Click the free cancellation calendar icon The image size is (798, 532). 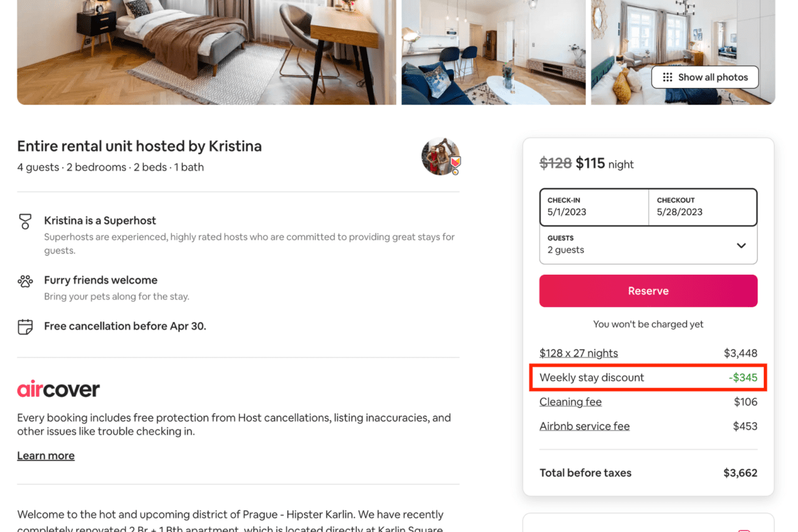tap(25, 326)
